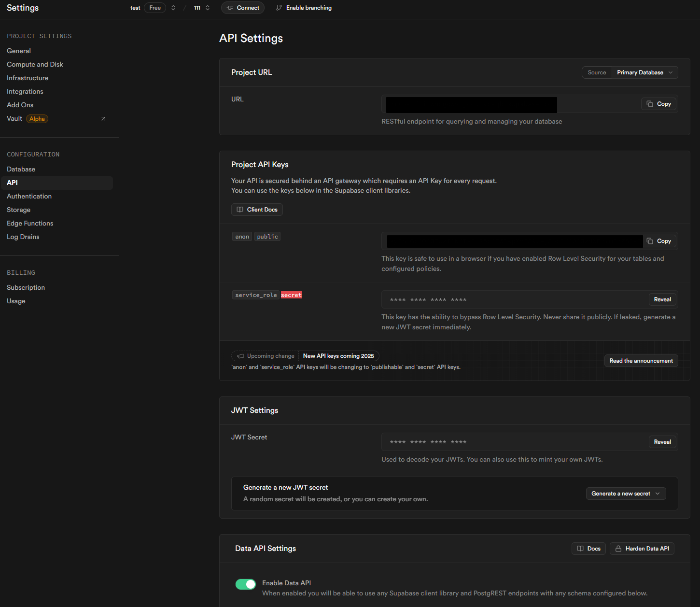Open the Vault sidebar item
The width and height of the screenshot is (700, 607).
tap(14, 118)
